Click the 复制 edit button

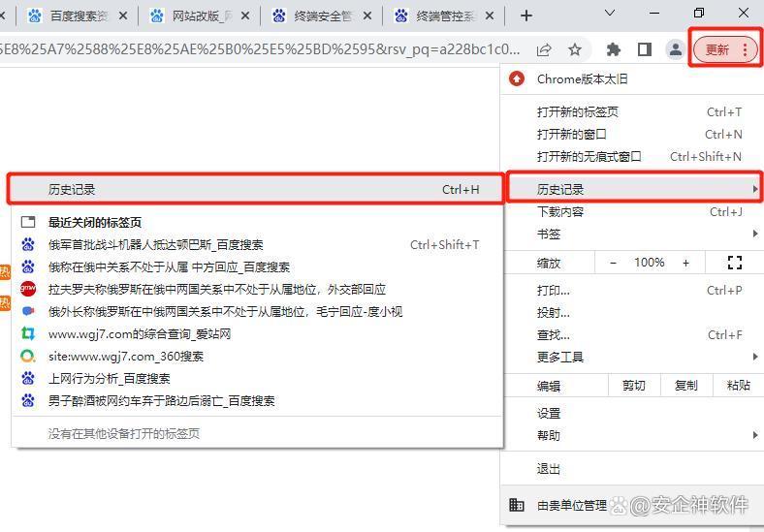point(686,386)
